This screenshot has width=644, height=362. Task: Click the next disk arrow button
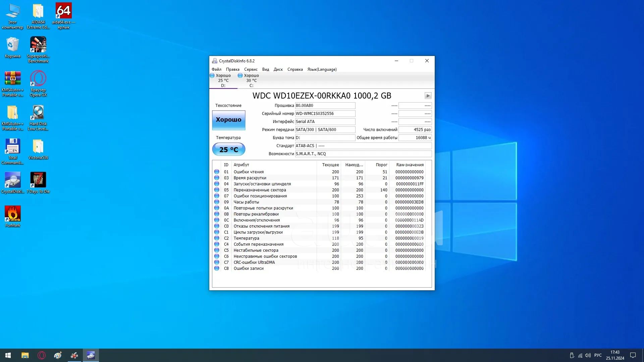tap(428, 96)
